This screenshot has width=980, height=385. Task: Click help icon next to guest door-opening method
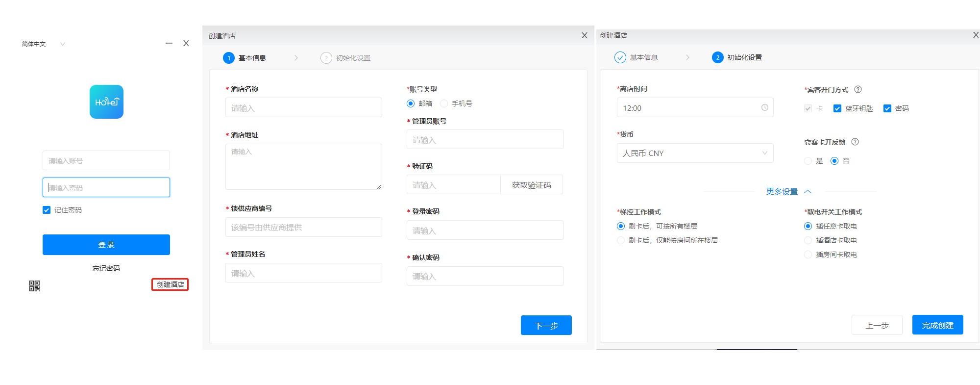pyautogui.click(x=858, y=89)
